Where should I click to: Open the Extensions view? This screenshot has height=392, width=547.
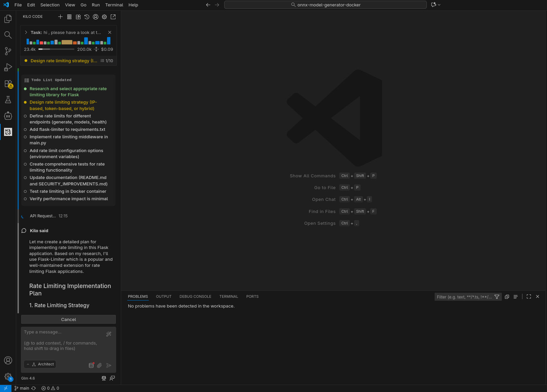[8, 83]
